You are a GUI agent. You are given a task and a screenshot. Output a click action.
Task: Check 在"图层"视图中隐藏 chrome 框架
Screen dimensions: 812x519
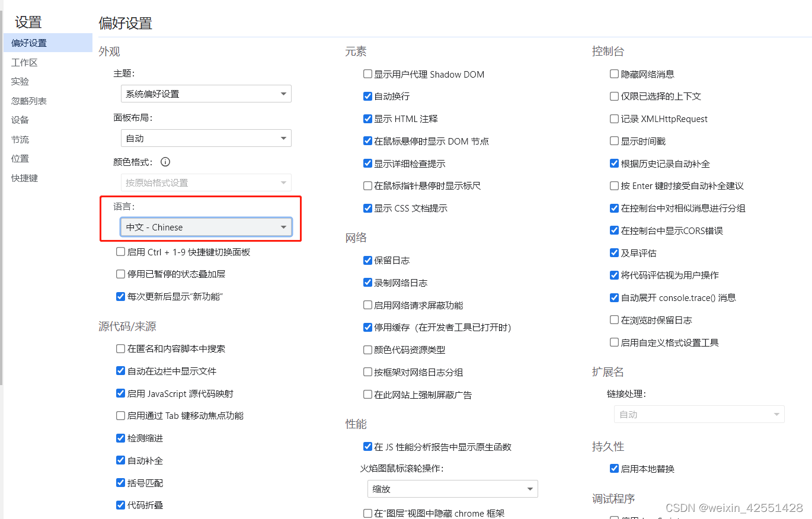(367, 513)
